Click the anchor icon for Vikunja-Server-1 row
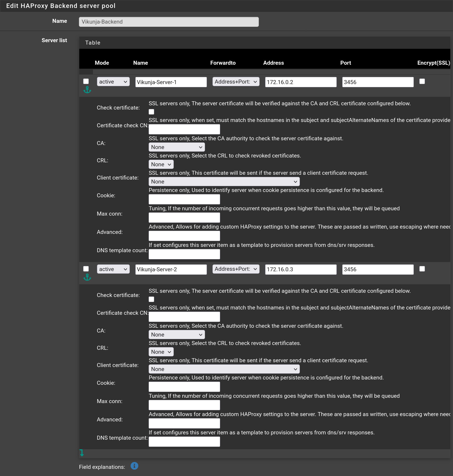Screen dimensions: 453x476 [87, 90]
